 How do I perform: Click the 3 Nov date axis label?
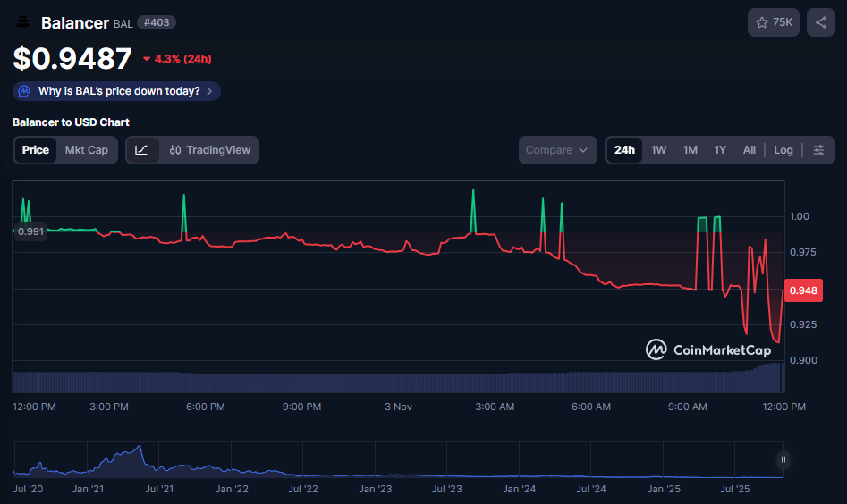[398, 407]
